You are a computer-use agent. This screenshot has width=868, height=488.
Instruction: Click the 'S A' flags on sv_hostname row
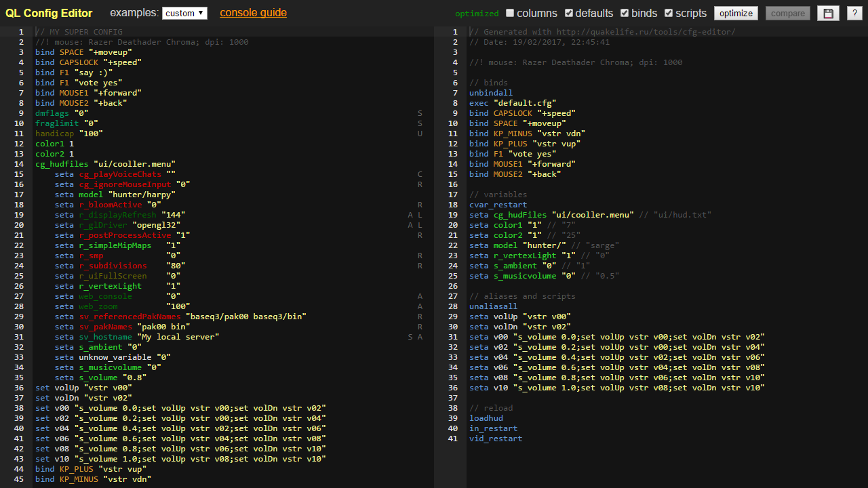click(x=415, y=337)
